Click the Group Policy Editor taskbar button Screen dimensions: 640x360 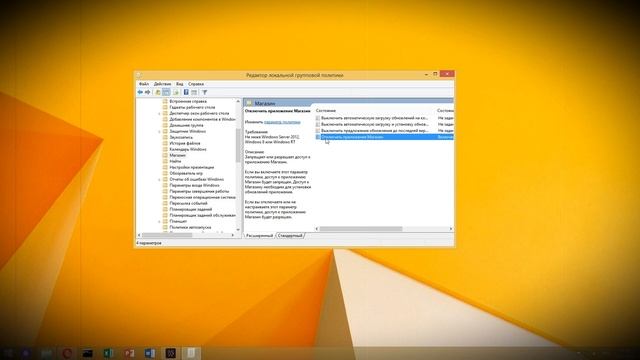(x=191, y=353)
